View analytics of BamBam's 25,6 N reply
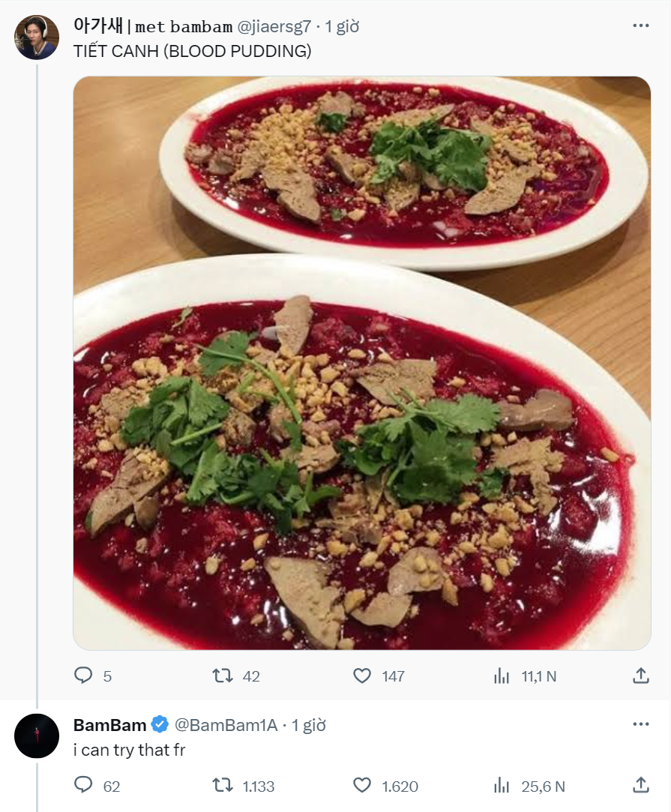Image resolution: width=671 pixels, height=812 pixels. point(502,785)
